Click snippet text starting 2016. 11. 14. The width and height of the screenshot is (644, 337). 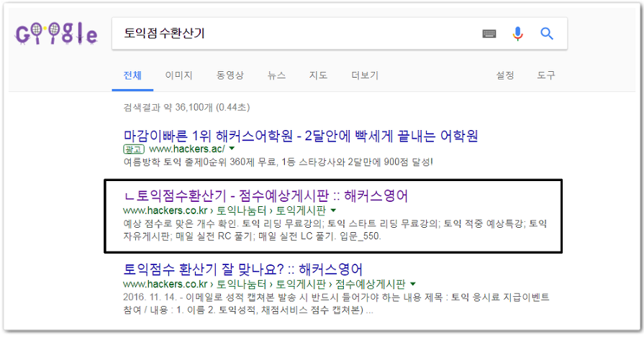click(336, 303)
